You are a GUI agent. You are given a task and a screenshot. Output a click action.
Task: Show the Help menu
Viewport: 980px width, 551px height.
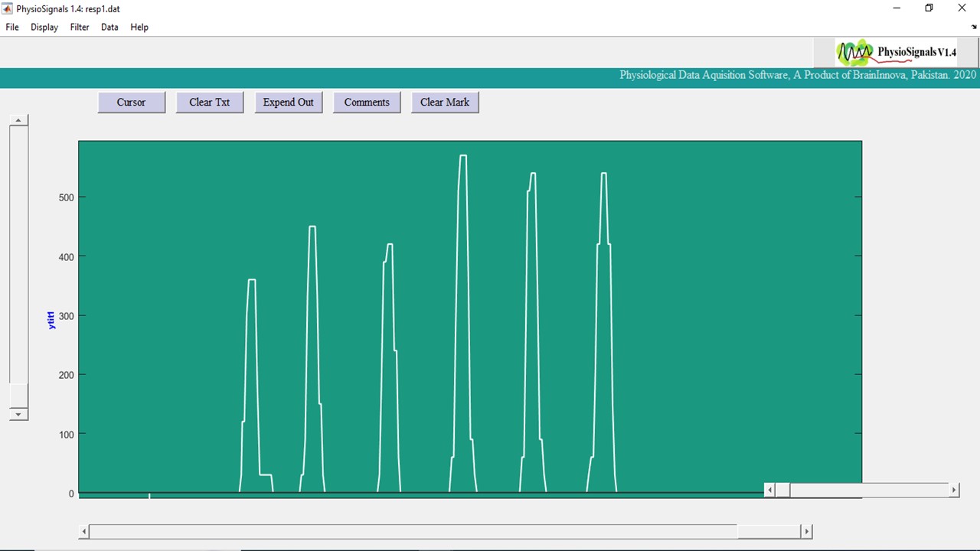click(139, 27)
